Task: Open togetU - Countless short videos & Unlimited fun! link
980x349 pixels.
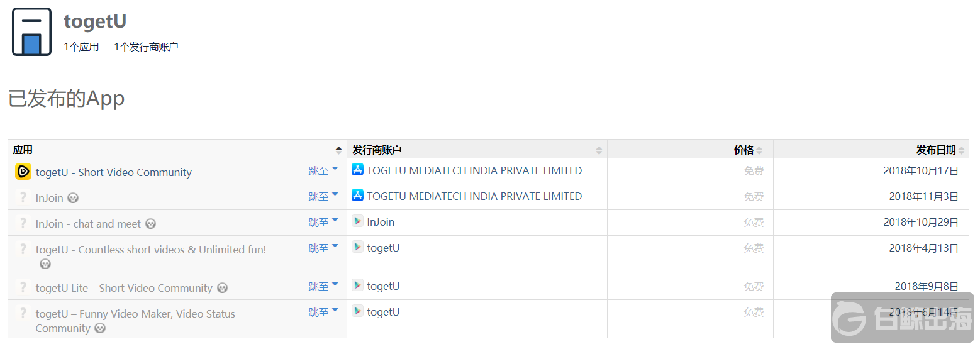Action: pos(151,250)
